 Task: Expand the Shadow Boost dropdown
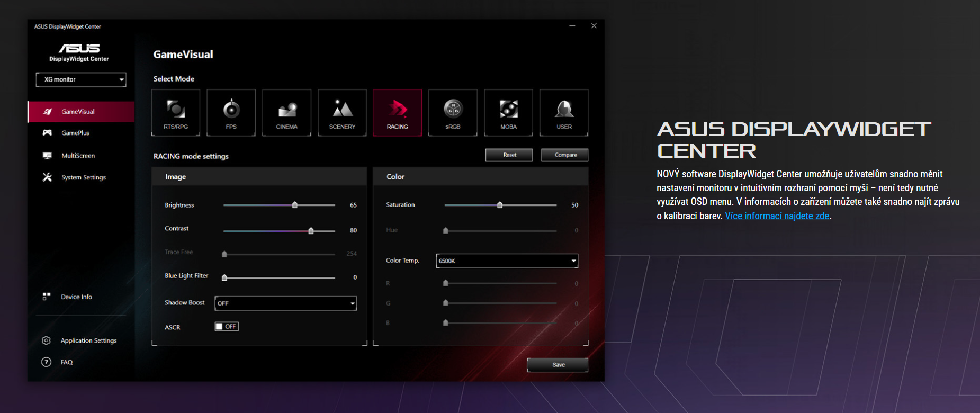(285, 303)
